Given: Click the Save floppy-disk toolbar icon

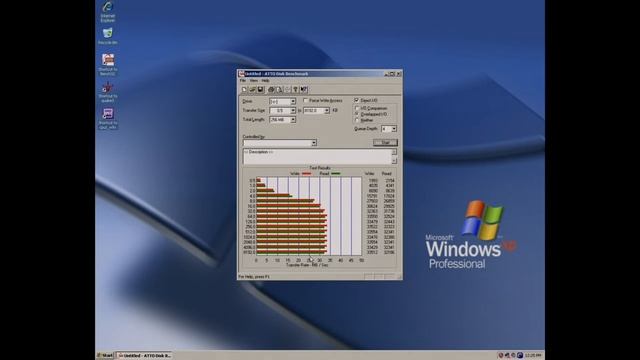Looking at the screenshot, I should pos(260,89).
